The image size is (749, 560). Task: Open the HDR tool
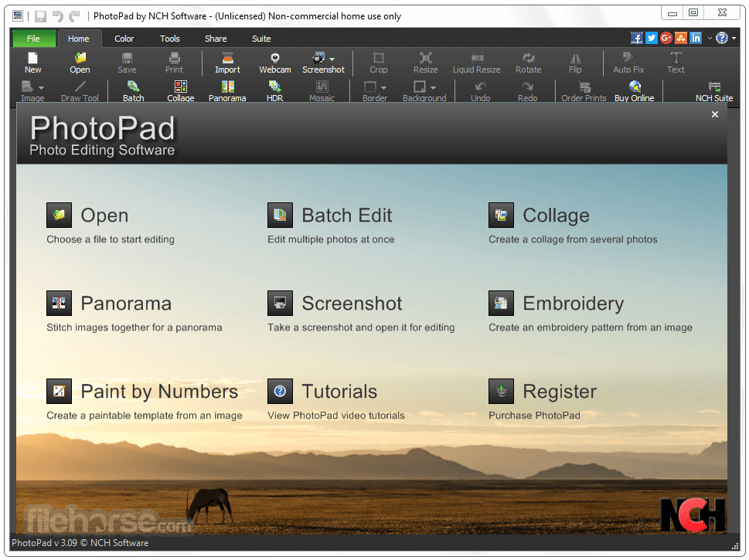click(x=274, y=91)
